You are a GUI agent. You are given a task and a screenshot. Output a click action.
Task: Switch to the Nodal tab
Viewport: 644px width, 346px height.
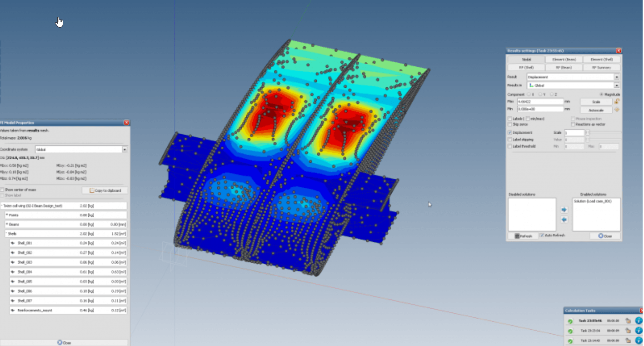(x=526, y=60)
